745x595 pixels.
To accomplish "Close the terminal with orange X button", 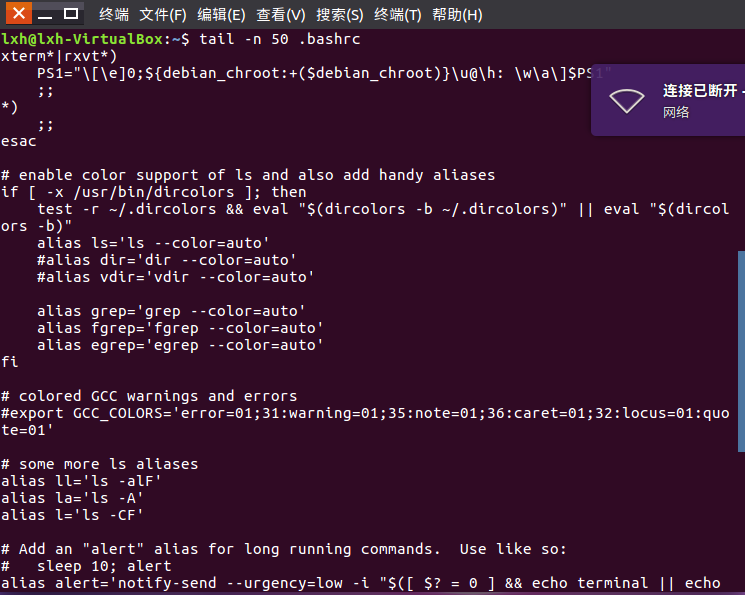I will [19, 13].
